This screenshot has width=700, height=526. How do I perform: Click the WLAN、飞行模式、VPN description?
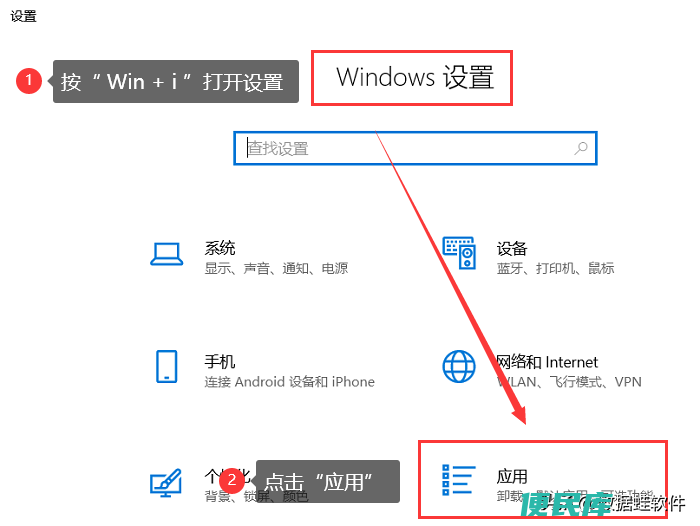(569, 382)
